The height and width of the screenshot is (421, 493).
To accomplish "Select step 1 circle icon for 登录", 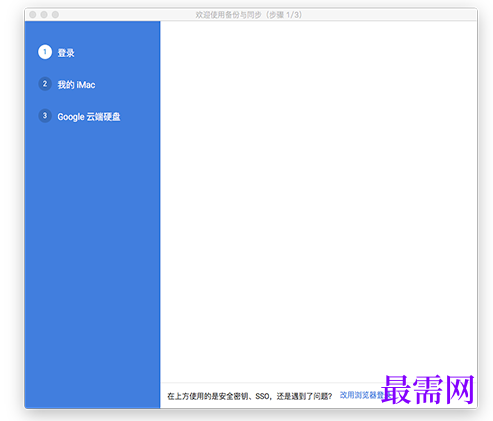I will (x=45, y=52).
